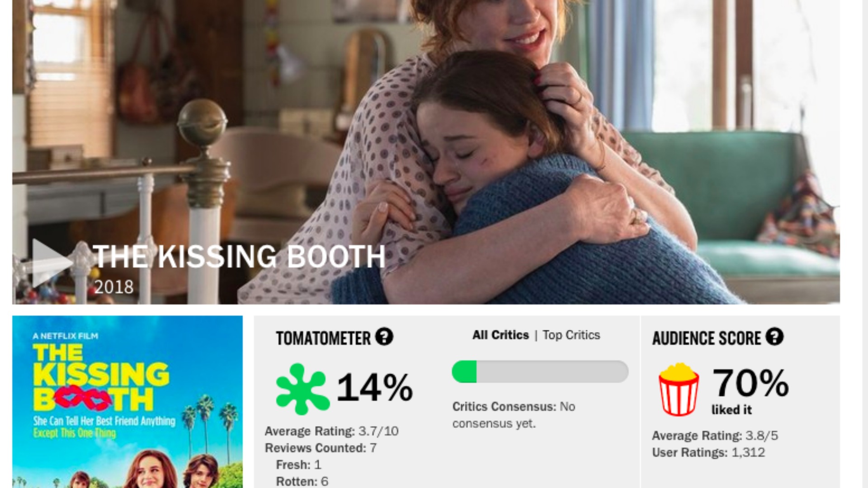Click the 14% Tomatometer score
Screen dimensions: 868x488
pos(375,388)
